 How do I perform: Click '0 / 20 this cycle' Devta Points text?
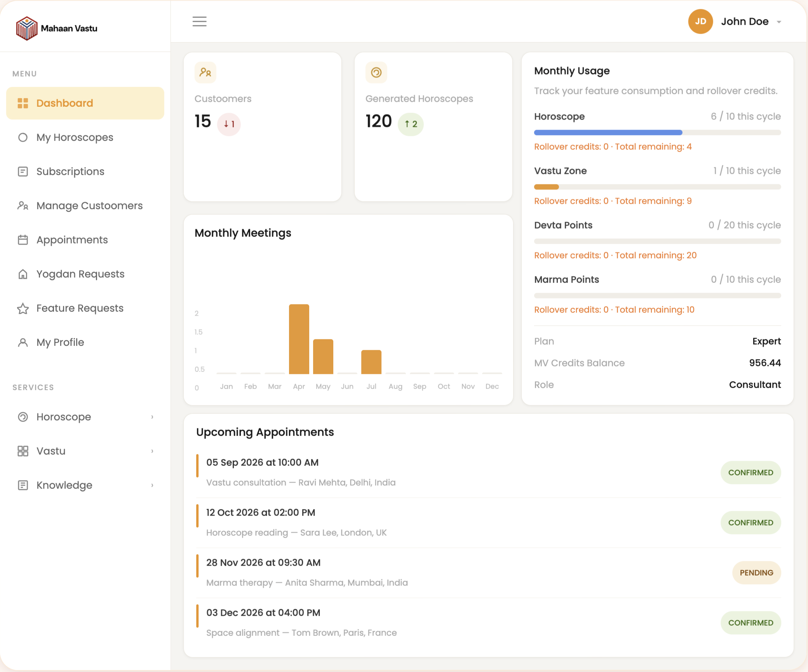[744, 225]
